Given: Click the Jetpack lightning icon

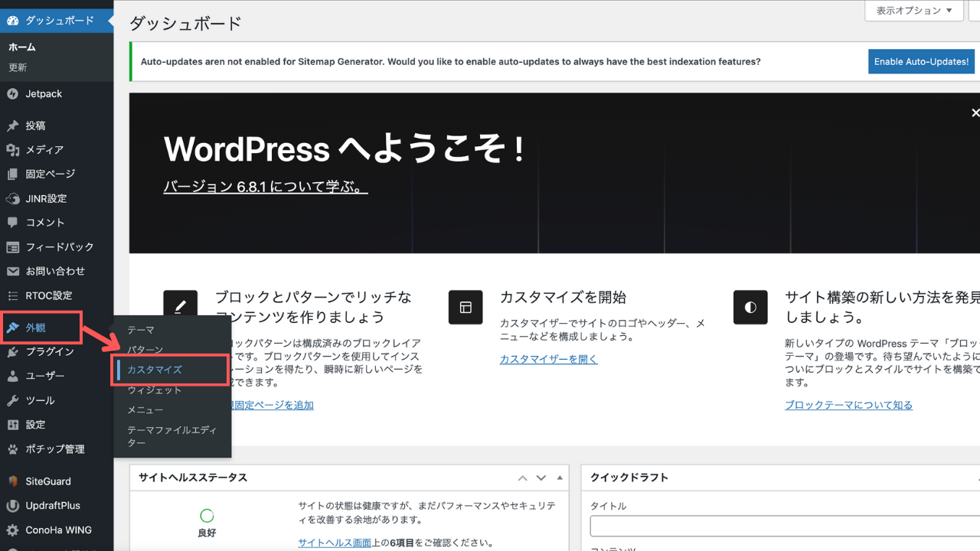Looking at the screenshot, I should [12, 94].
